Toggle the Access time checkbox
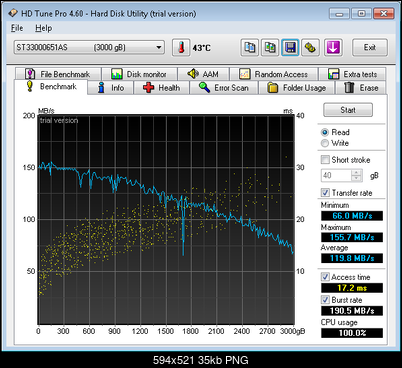This screenshot has width=402, height=368. point(325,277)
